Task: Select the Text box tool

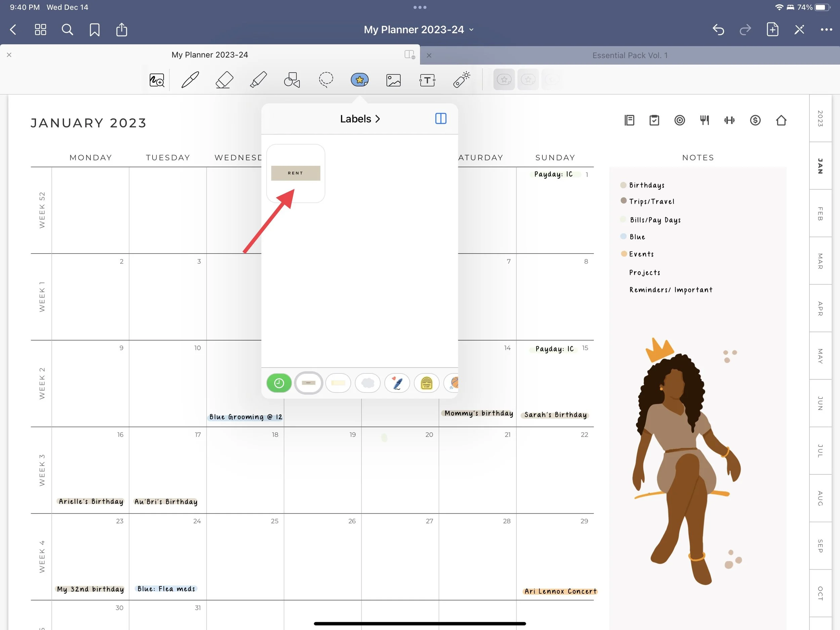Action: pos(427,80)
